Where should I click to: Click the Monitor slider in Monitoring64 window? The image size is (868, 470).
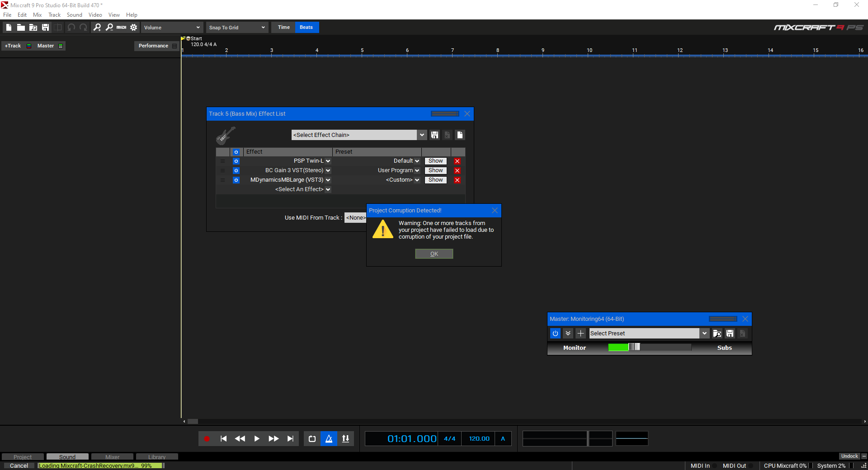[x=650, y=347]
